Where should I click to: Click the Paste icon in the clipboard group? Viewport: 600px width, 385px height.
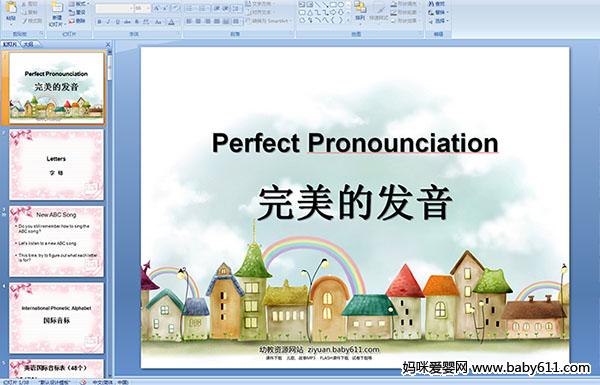click(x=11, y=8)
